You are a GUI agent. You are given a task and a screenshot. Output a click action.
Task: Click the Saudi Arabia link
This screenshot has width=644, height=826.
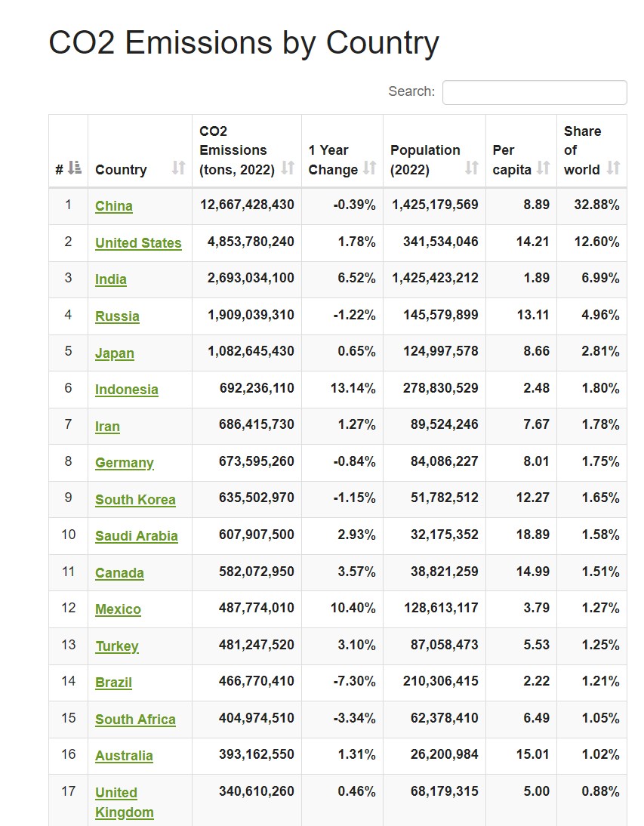(x=137, y=536)
